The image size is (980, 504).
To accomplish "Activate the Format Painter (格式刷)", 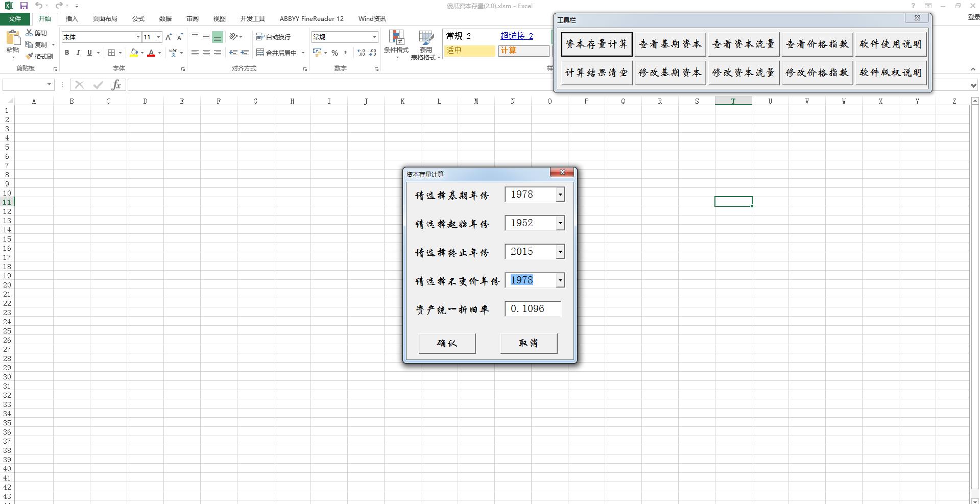I will (x=39, y=57).
